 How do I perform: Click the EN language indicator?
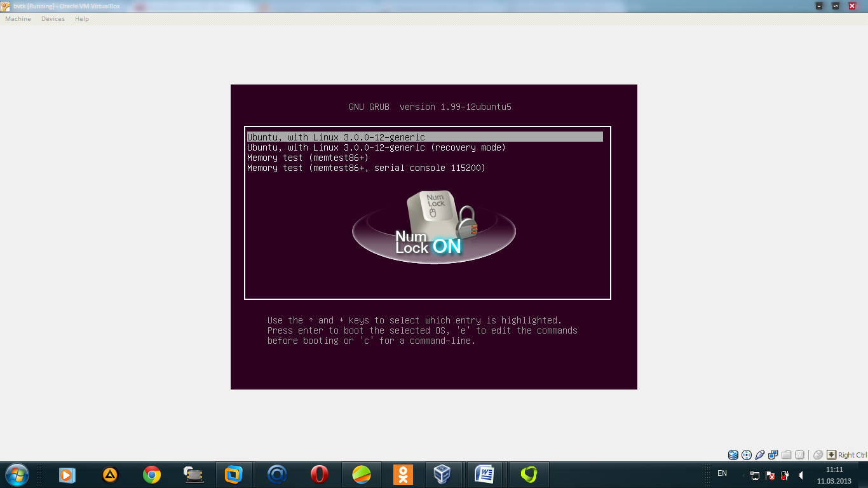point(722,473)
